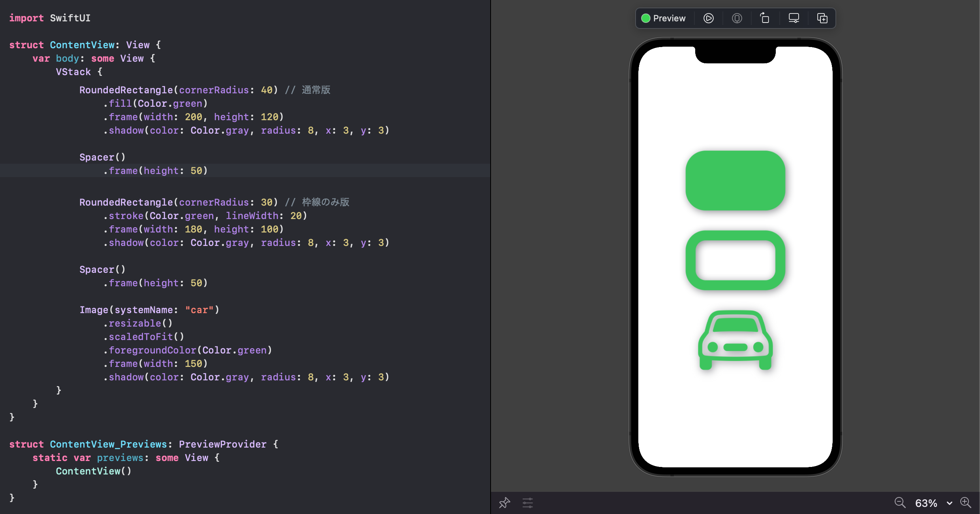This screenshot has height=514, width=980.
Task: Place cursor on the import SwiftUI line
Action: 50,18
